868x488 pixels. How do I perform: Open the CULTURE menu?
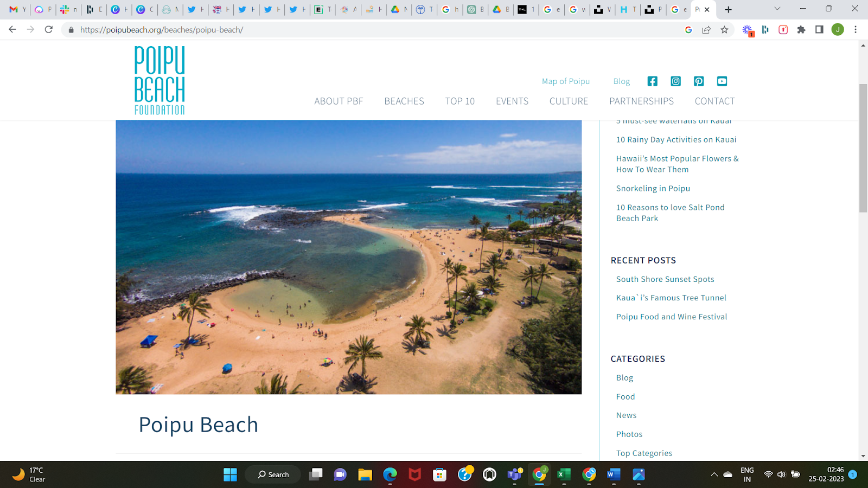click(x=569, y=101)
